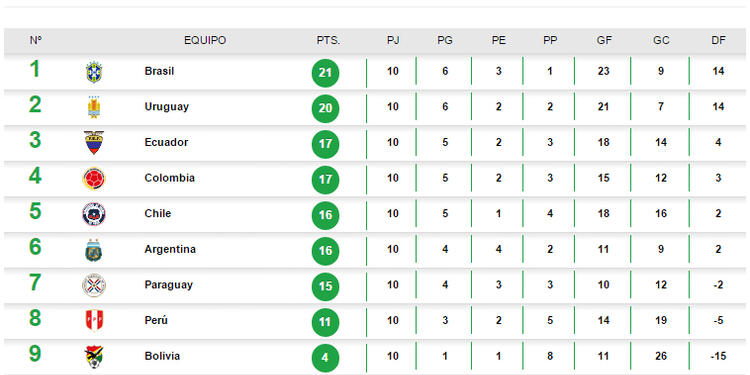Select the Ecuador federation crest
The height and width of the screenshot is (375, 750).
[94, 143]
